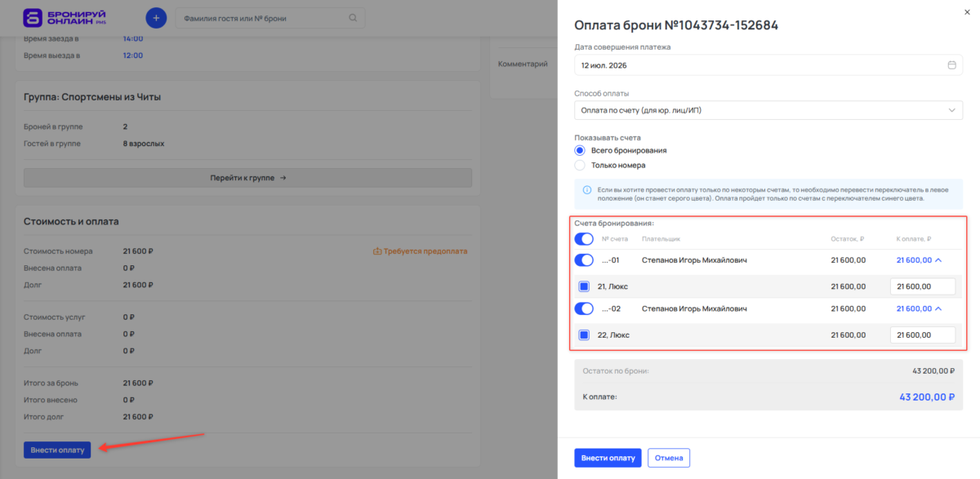Close the payment panel with X
The width and height of the screenshot is (980, 479).
point(968,11)
